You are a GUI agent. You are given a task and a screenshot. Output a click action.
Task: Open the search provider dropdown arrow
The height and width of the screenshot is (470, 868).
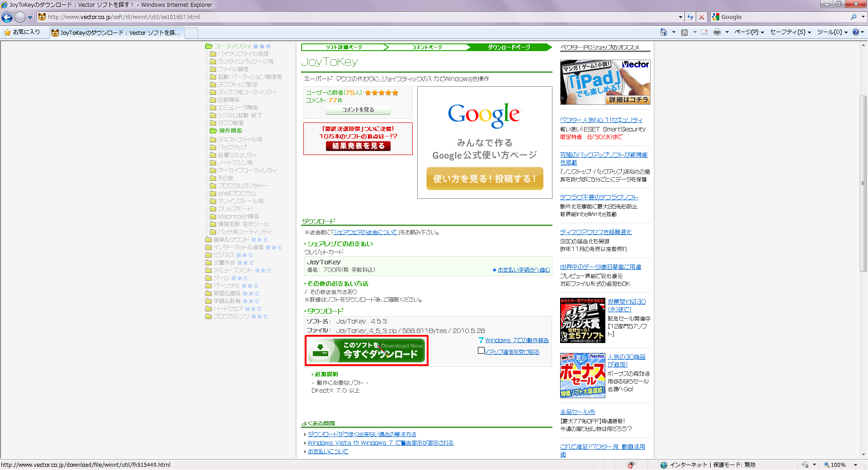pos(863,17)
